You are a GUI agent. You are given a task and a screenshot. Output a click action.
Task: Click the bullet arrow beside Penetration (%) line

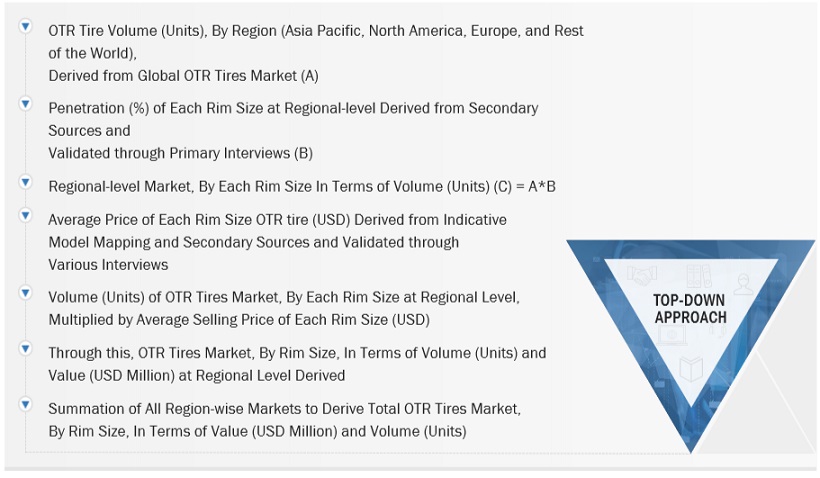[x=24, y=104]
